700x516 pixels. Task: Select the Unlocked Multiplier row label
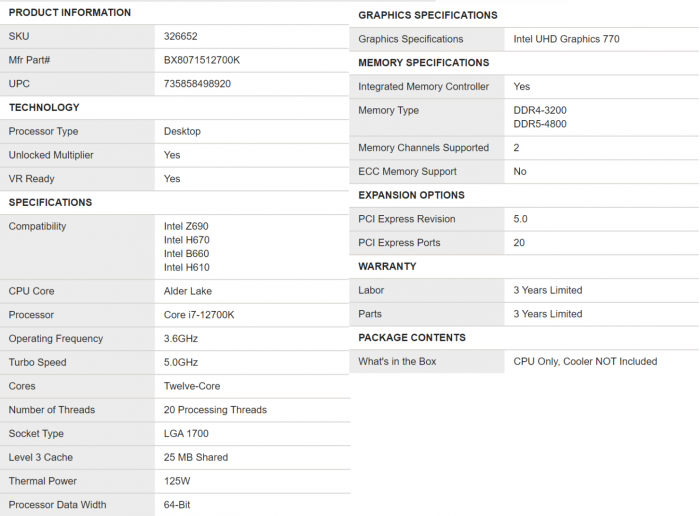[x=51, y=155]
